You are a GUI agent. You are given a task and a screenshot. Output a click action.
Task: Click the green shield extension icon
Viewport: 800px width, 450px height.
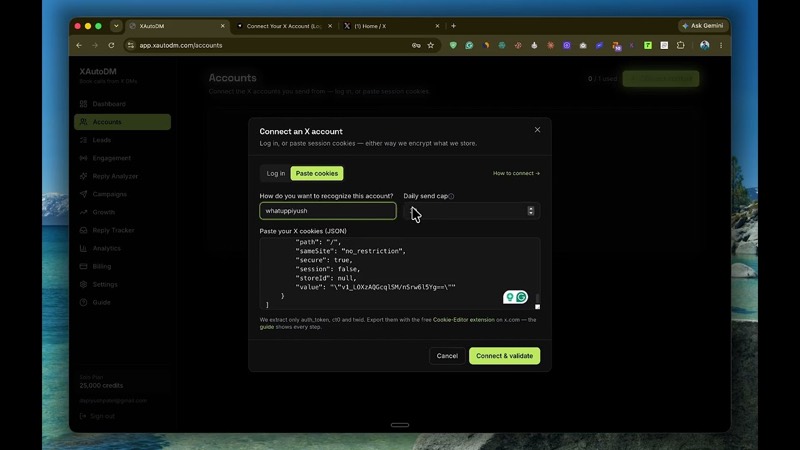click(453, 45)
